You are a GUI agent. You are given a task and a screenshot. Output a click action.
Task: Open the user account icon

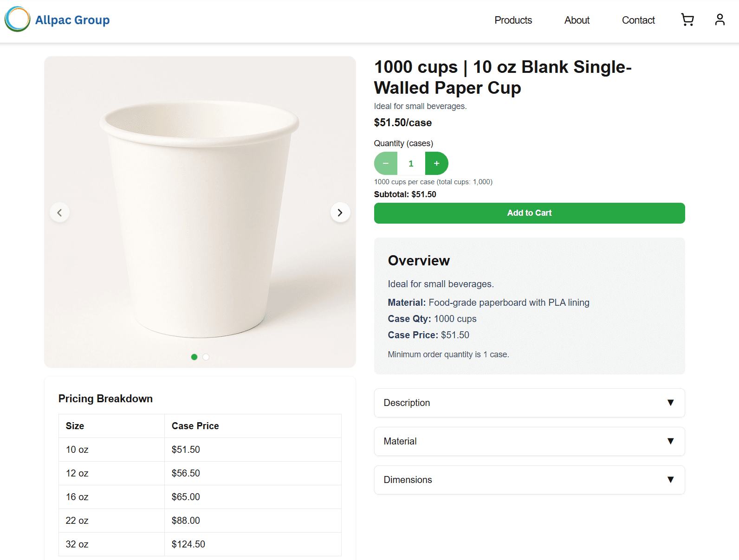pyautogui.click(x=720, y=20)
